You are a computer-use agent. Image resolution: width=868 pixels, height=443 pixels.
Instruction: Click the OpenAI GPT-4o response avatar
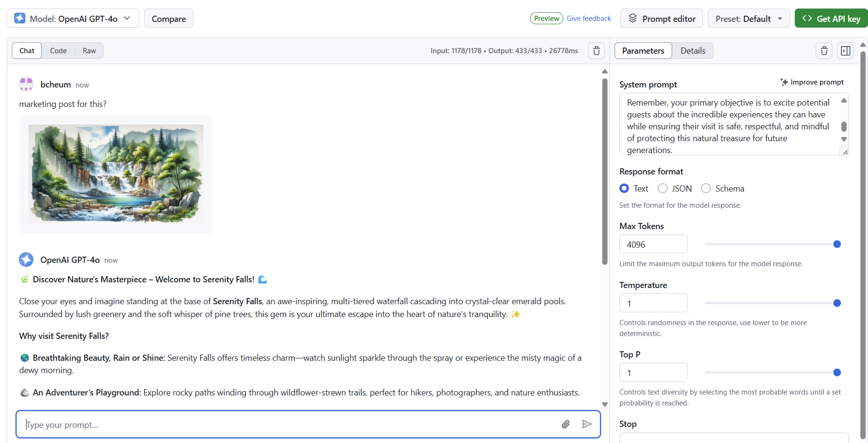tap(26, 260)
